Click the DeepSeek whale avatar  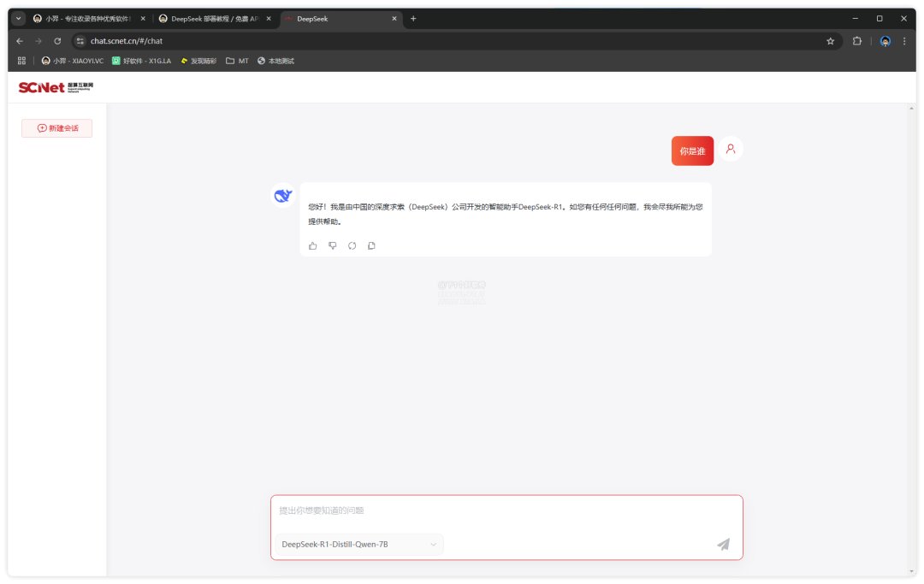pyautogui.click(x=283, y=196)
